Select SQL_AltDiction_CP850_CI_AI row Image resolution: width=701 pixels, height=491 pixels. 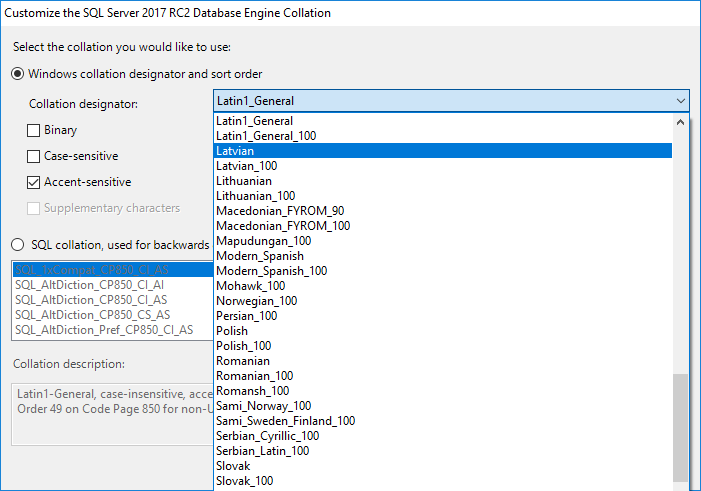pos(113,285)
